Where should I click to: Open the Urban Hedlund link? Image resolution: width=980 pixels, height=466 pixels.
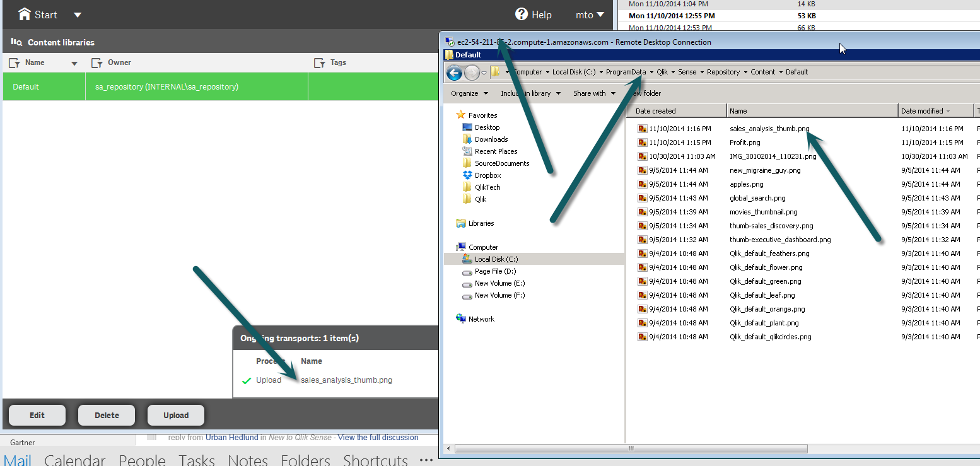click(232, 438)
